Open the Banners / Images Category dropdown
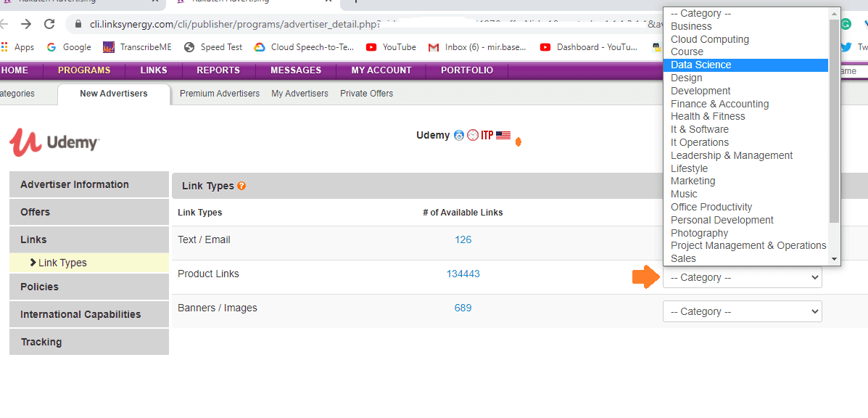The height and width of the screenshot is (418, 868). click(x=743, y=311)
